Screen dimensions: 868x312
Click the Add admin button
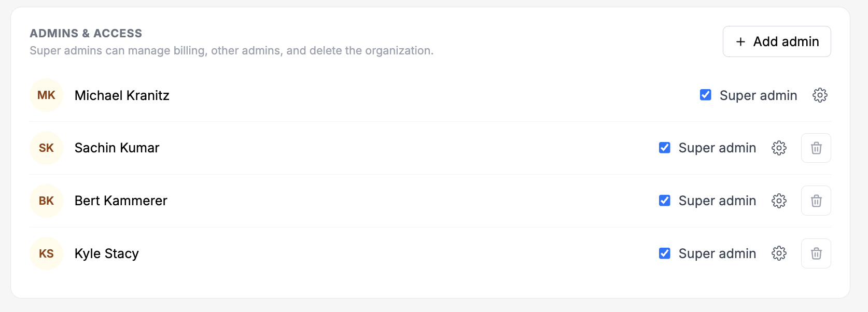(x=777, y=41)
